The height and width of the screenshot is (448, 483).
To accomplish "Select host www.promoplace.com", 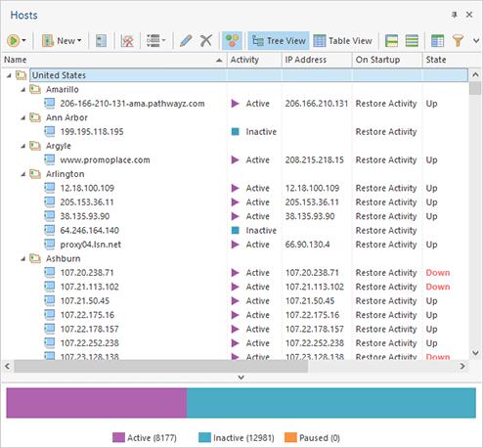I will click(x=105, y=160).
